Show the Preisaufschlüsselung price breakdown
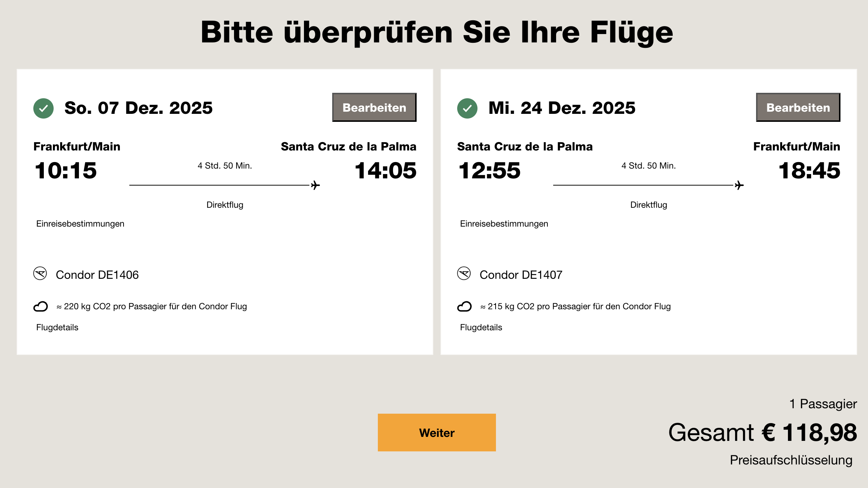Viewport: 868px width, 488px height. (x=791, y=460)
